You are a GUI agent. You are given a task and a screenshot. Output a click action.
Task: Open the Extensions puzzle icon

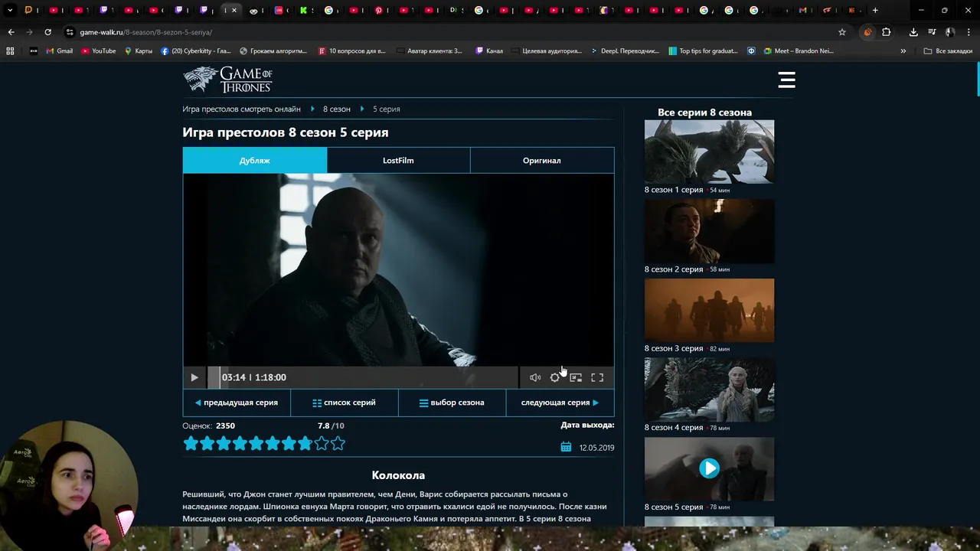887,32
